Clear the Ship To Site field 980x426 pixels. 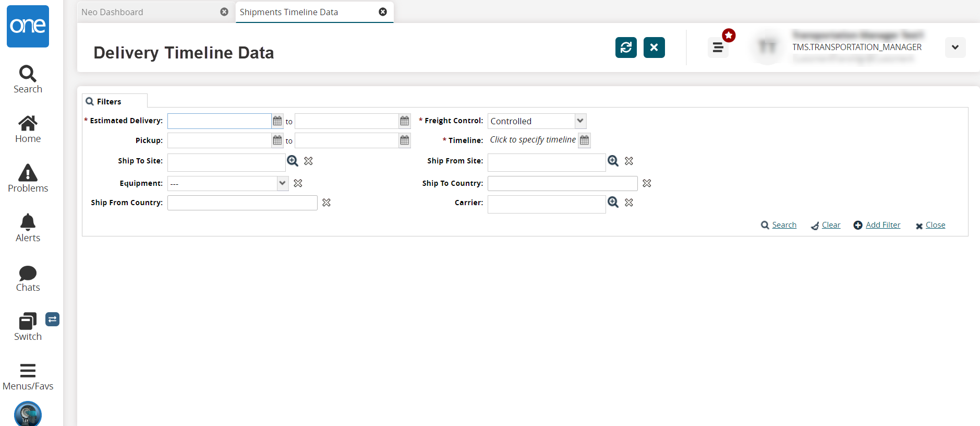(x=309, y=161)
